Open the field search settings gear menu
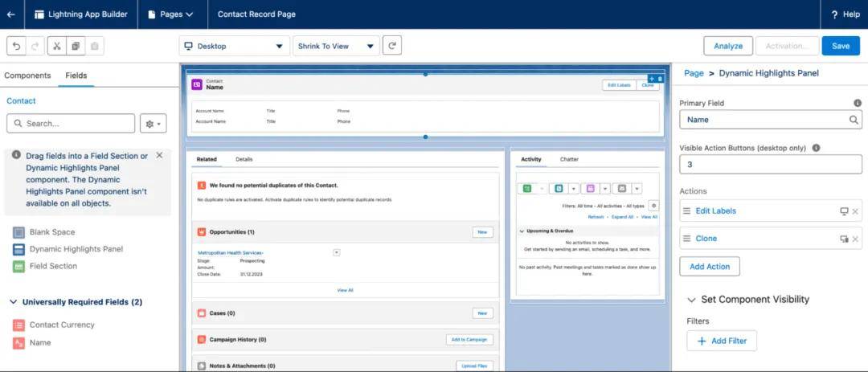 pos(151,124)
